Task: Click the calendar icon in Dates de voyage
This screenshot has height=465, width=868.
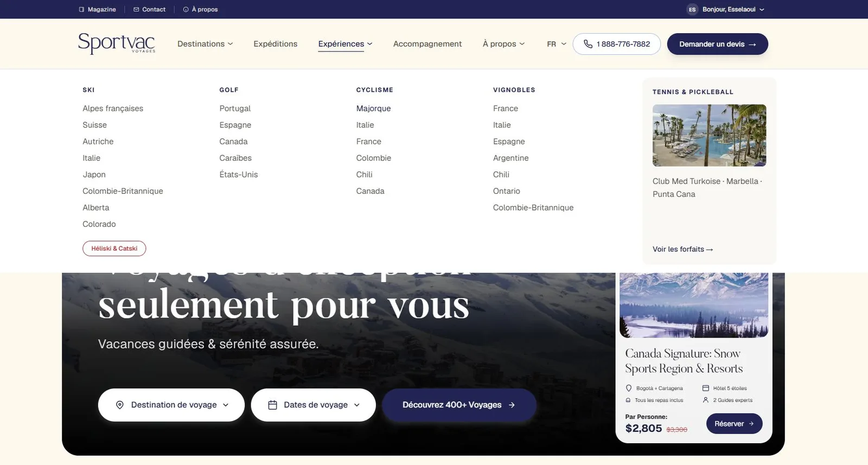Action: click(x=273, y=405)
